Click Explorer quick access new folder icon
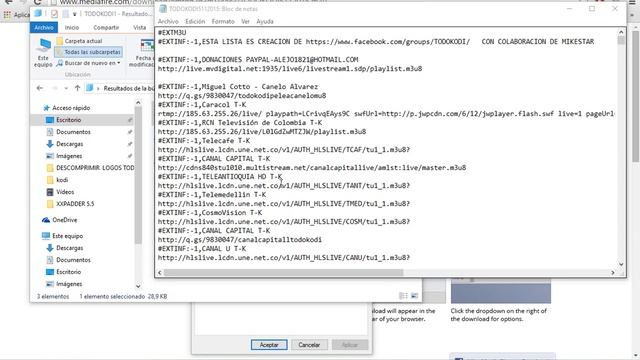640x360 pixels. 65,14
